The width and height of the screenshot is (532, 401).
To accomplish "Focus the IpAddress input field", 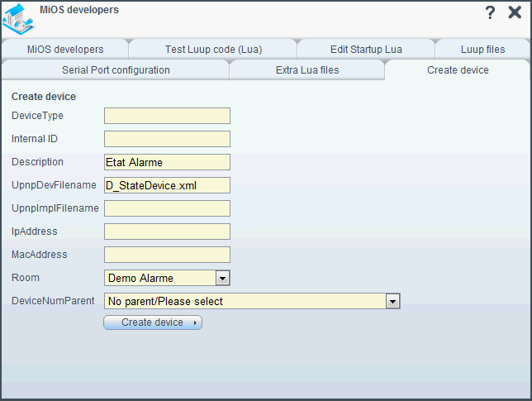I will 167,232.
